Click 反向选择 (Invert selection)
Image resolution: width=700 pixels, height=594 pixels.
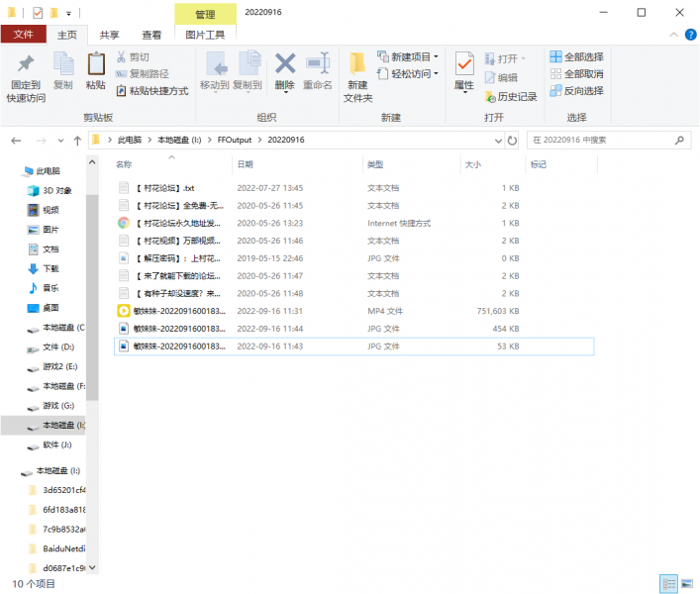tap(556, 91)
